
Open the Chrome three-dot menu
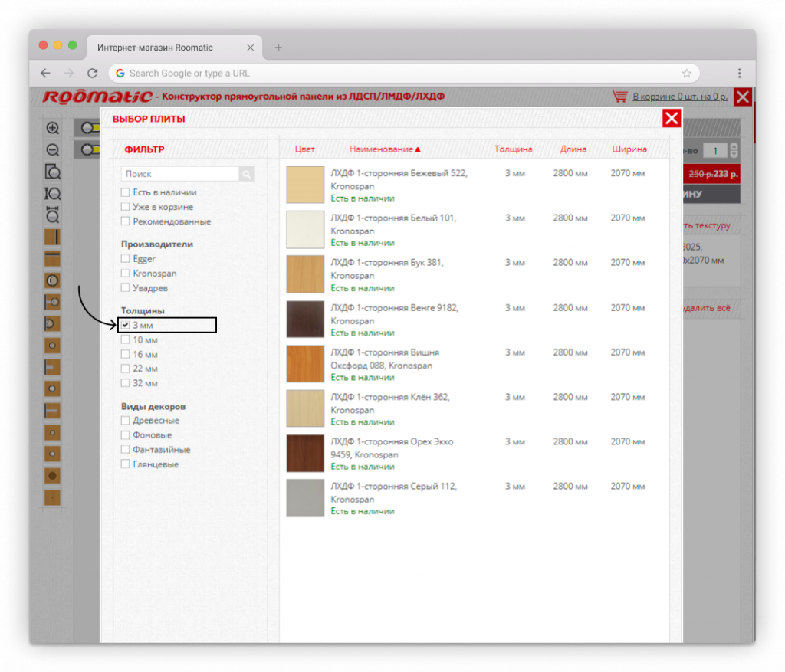click(x=739, y=74)
